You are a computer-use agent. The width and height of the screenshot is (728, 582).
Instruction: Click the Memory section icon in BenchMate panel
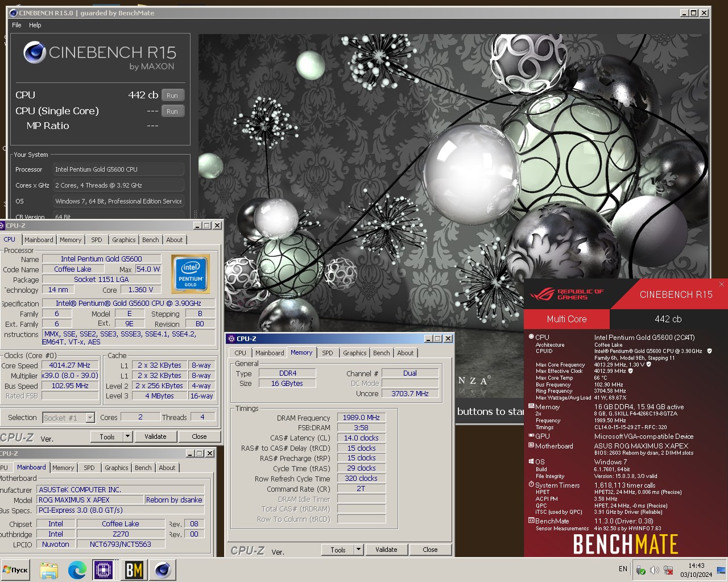(531, 406)
